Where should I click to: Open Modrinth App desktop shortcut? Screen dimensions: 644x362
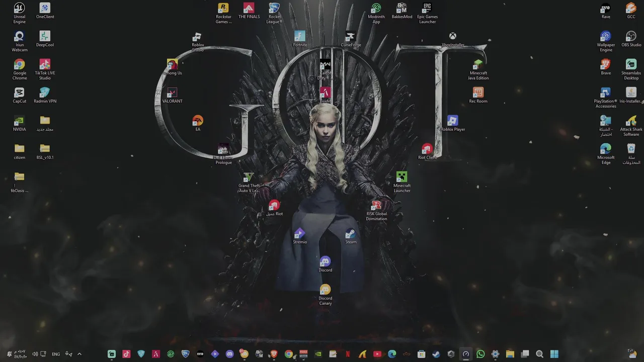[x=376, y=13]
